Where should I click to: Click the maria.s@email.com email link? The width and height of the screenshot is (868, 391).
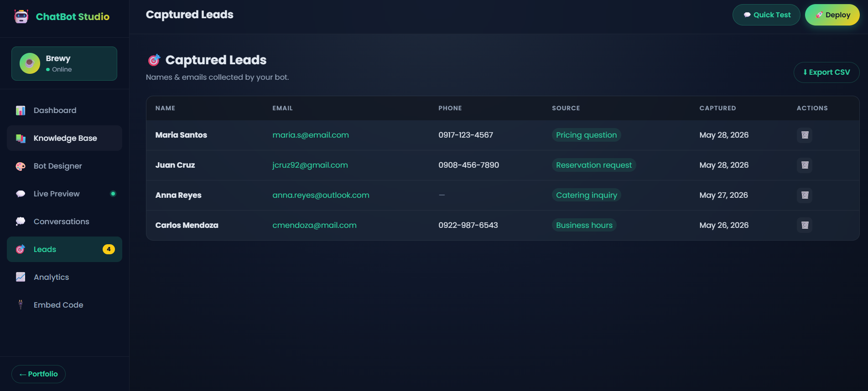pos(311,135)
